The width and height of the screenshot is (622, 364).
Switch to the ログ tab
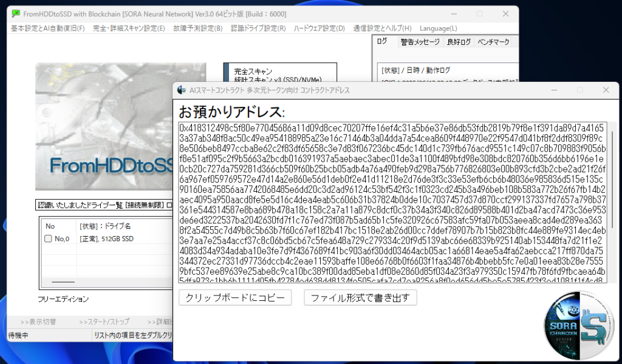click(382, 41)
